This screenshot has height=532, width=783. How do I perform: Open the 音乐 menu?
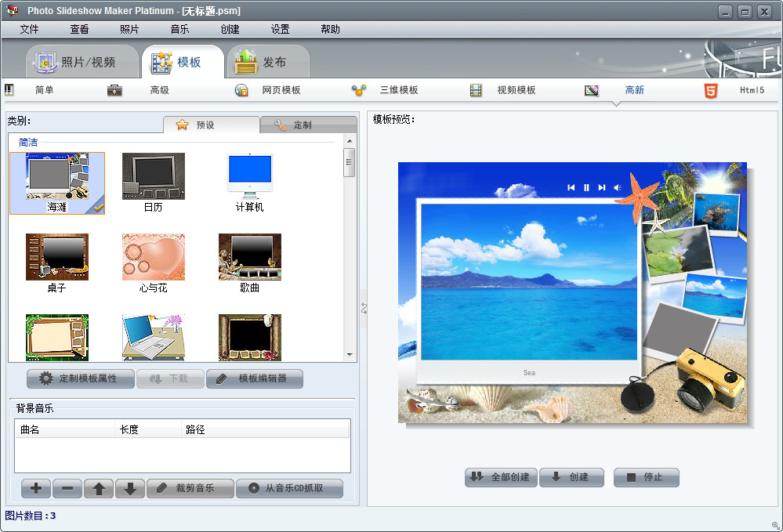point(177,29)
